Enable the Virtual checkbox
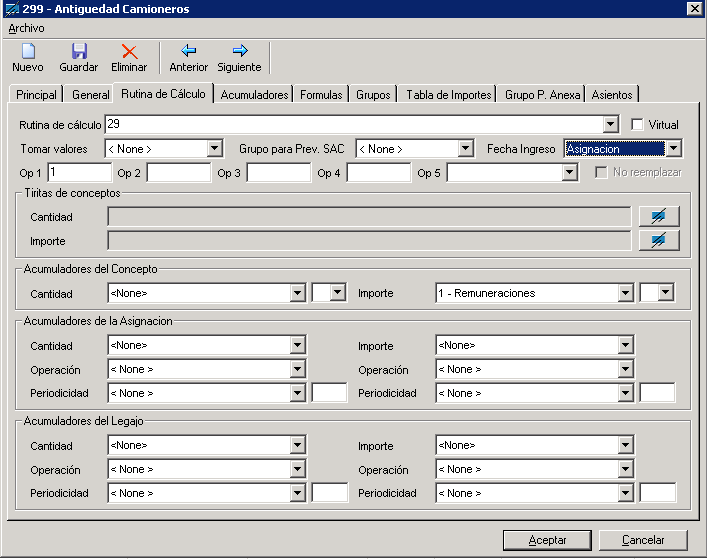Image resolution: width=707 pixels, height=559 pixels. click(637, 125)
